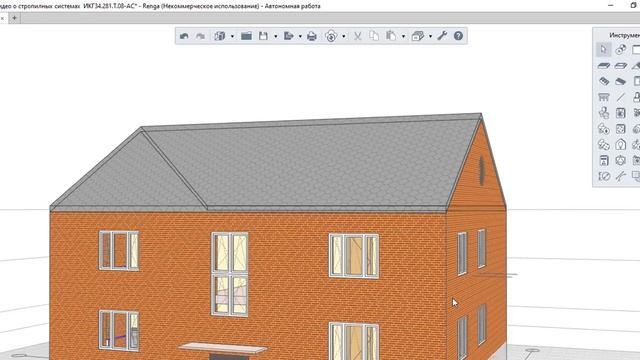
Task: Minimize the Renga window
Action: (611, 5)
